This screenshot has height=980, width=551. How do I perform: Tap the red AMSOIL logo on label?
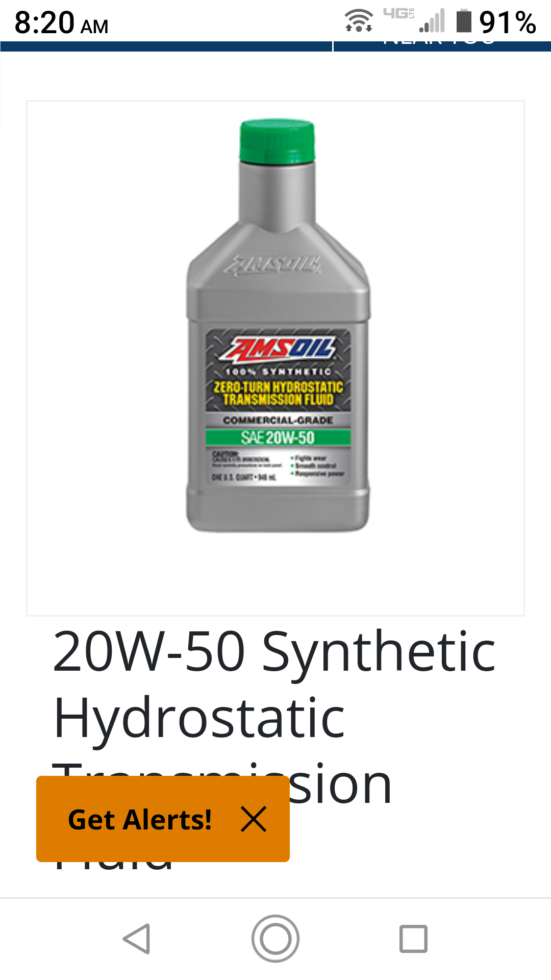click(x=279, y=349)
